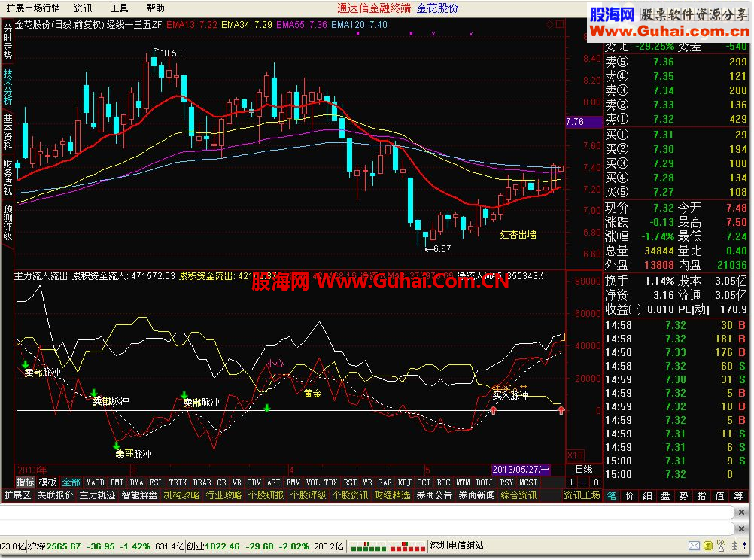This screenshot has width=754, height=560.
Task: Apply the VOL-TDX indicator
Action: [322, 482]
